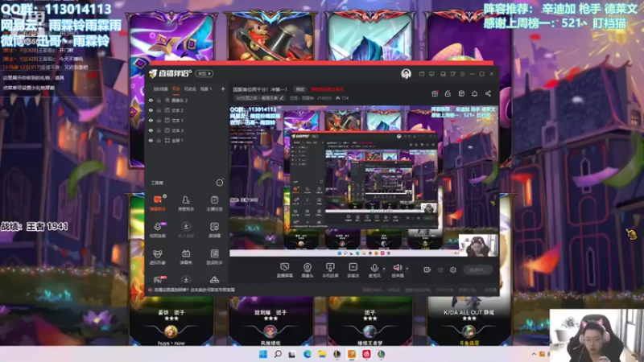Open File Explorer from taskbar
Screen dimensions: 644x362
tap(322, 354)
